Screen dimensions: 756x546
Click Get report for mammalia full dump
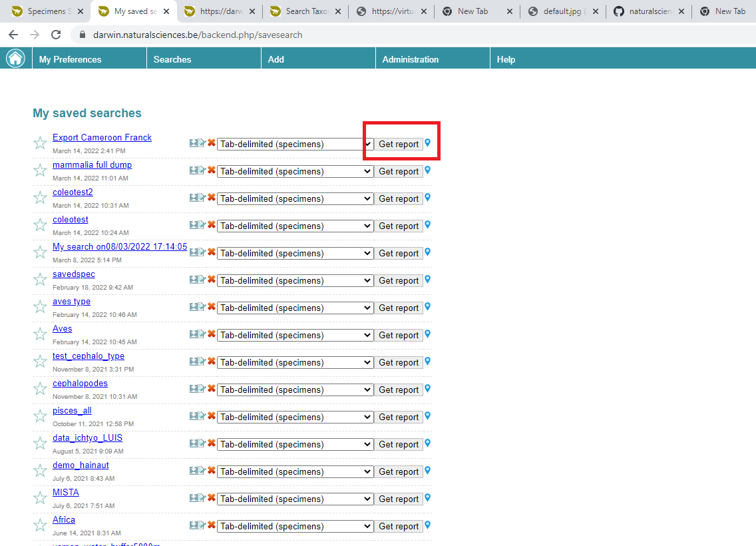click(x=399, y=172)
